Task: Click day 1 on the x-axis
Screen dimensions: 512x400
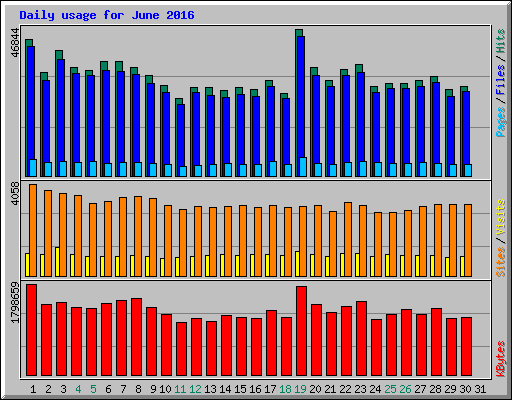Action: coord(33,389)
